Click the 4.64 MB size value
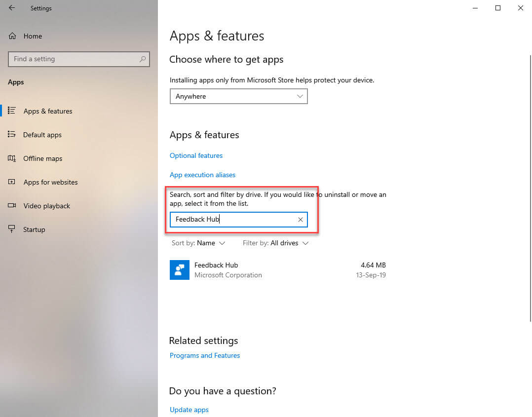This screenshot has height=417, width=532. [373, 265]
